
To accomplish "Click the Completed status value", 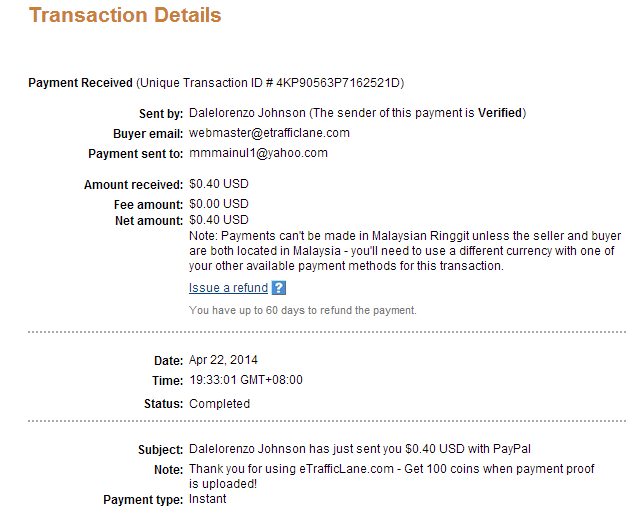I will [219, 404].
